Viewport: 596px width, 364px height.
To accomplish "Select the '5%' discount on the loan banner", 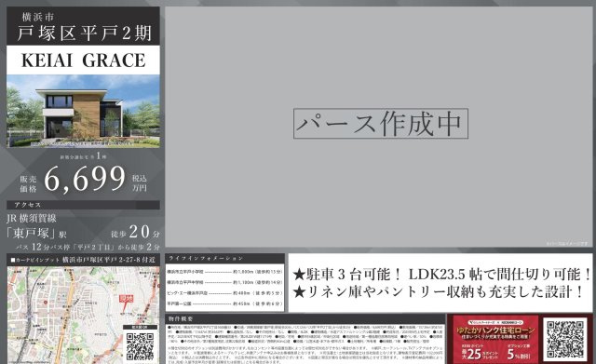I will (518, 354).
